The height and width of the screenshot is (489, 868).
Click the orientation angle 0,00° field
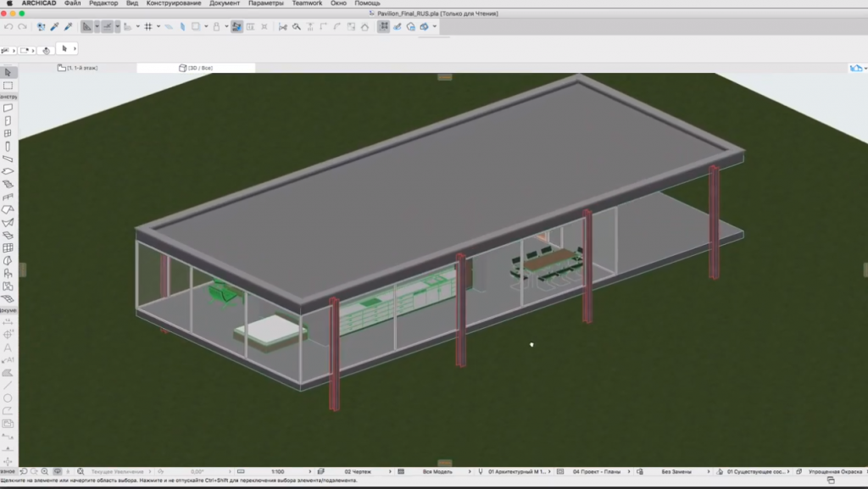click(x=197, y=472)
